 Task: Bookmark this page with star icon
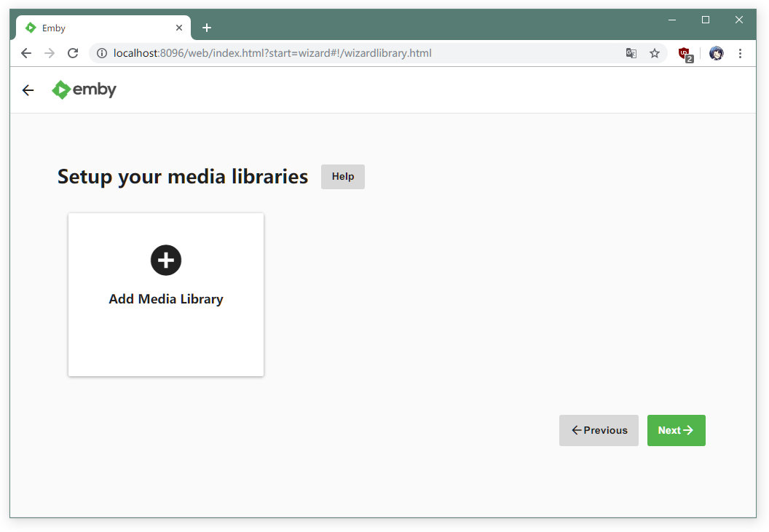(655, 53)
